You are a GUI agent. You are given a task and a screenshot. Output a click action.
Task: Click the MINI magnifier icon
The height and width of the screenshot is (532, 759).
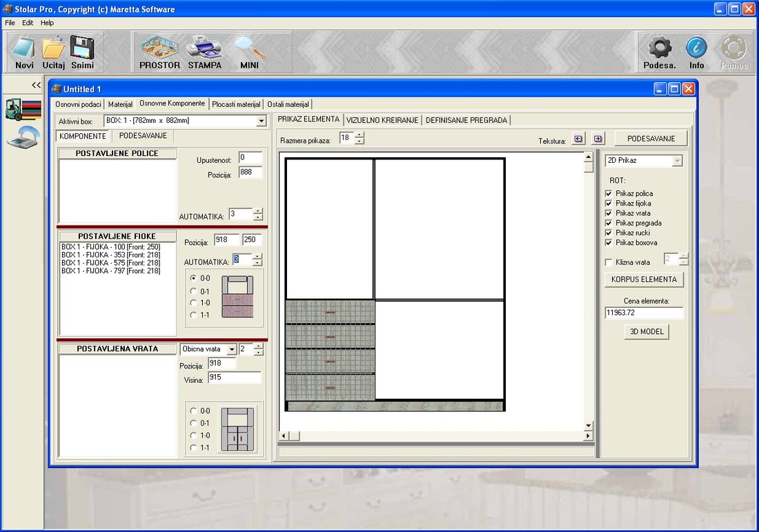pos(249,48)
